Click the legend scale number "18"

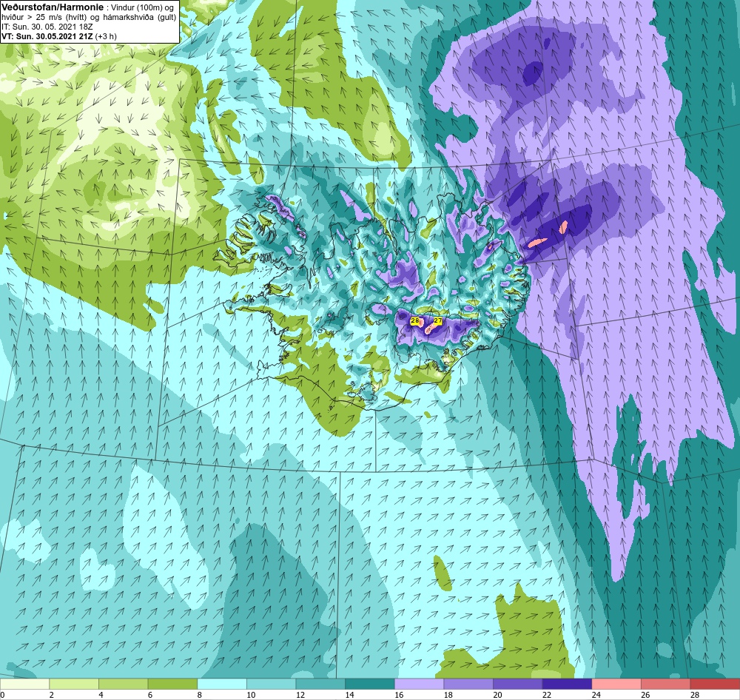coord(448,695)
